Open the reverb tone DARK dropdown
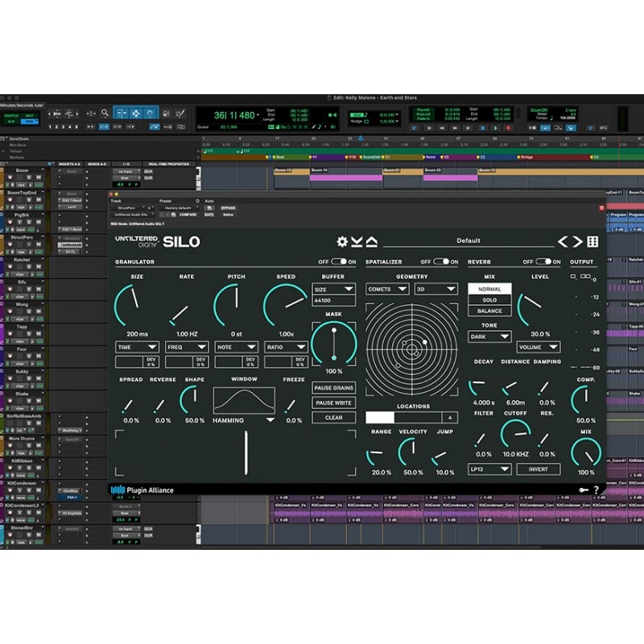Image resolution: width=644 pixels, height=644 pixels. (489, 336)
